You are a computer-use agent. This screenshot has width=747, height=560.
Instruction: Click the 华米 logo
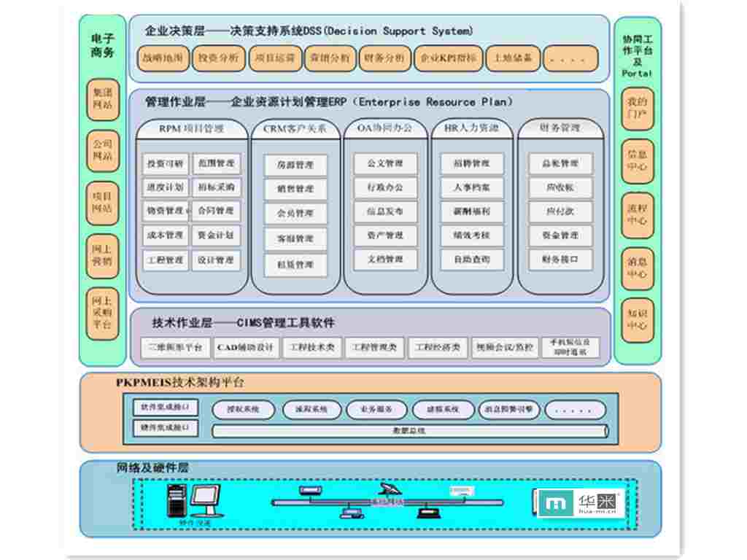[581, 503]
